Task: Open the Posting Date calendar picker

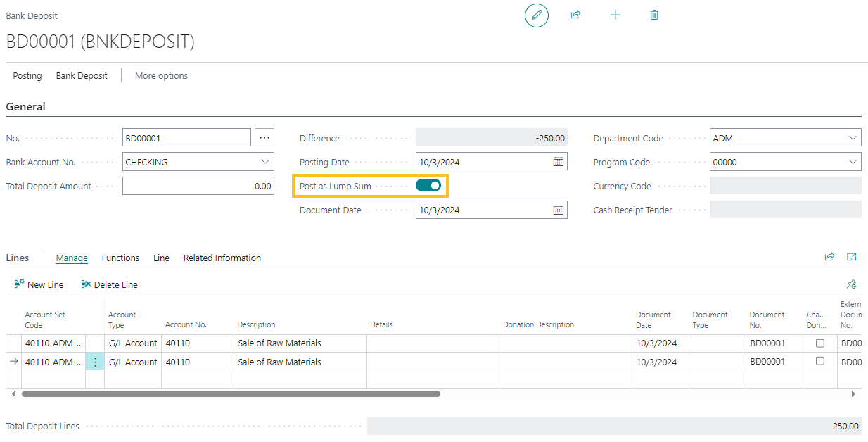Action: point(559,162)
